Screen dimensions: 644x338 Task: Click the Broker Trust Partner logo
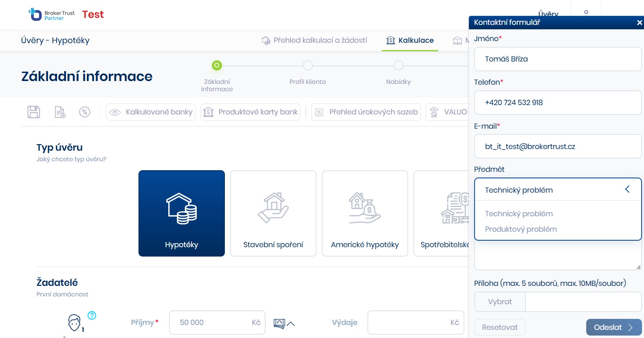tap(52, 15)
